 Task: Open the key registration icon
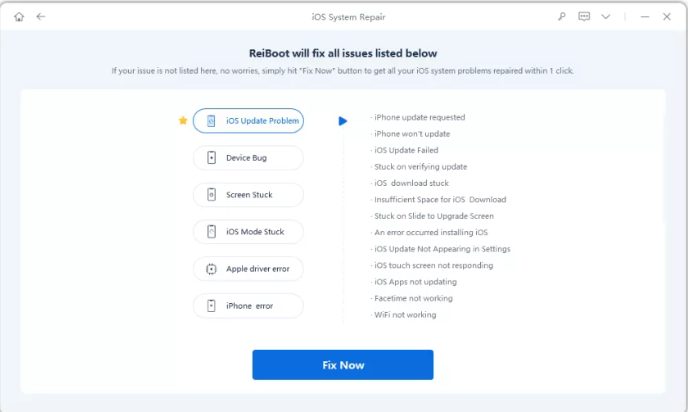(560, 17)
